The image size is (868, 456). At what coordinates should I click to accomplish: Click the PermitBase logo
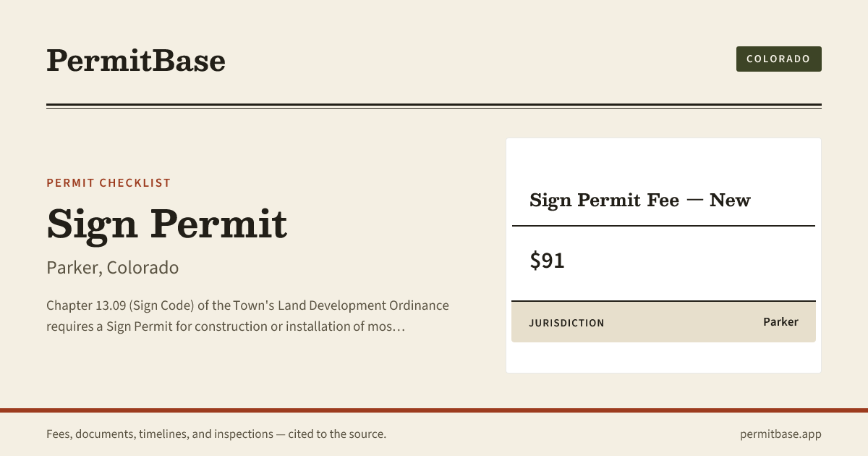click(136, 60)
